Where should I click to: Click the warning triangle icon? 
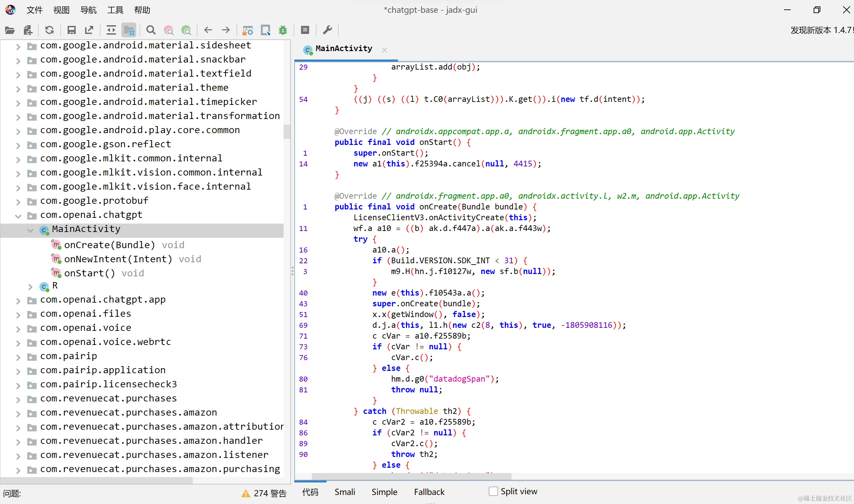click(x=246, y=494)
